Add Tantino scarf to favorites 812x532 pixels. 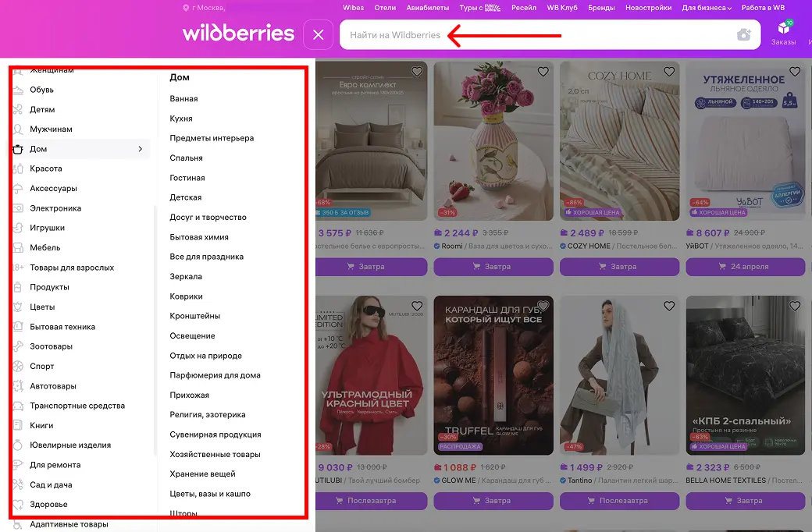(669, 306)
